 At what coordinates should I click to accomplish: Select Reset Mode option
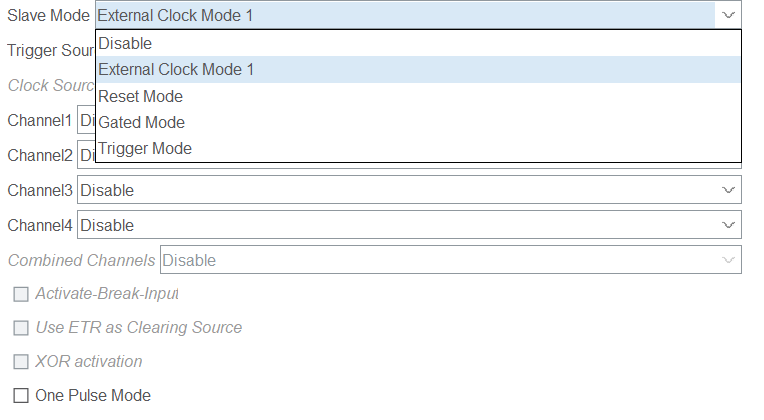(x=141, y=96)
